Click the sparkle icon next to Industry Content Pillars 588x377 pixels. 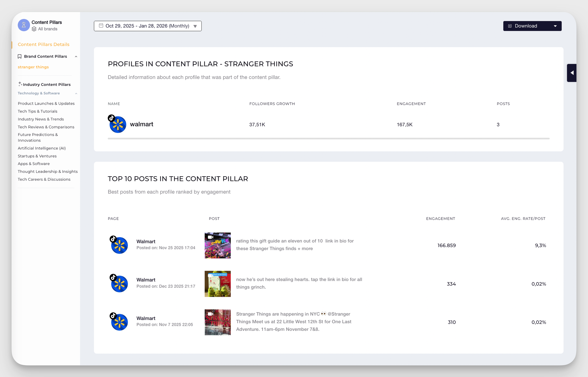(20, 84)
